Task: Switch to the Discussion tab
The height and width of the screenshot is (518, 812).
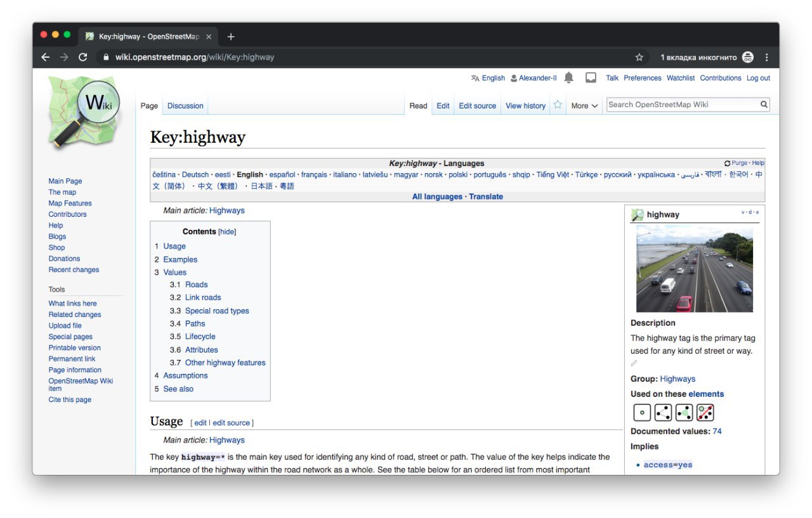Action: coord(185,106)
